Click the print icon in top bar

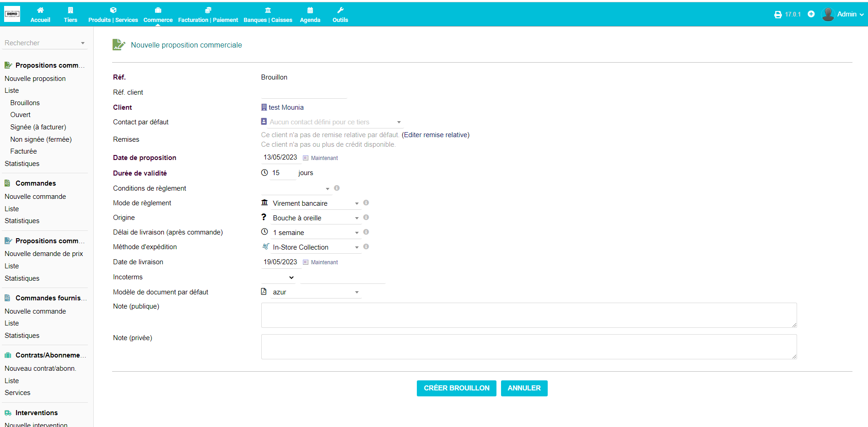(777, 15)
